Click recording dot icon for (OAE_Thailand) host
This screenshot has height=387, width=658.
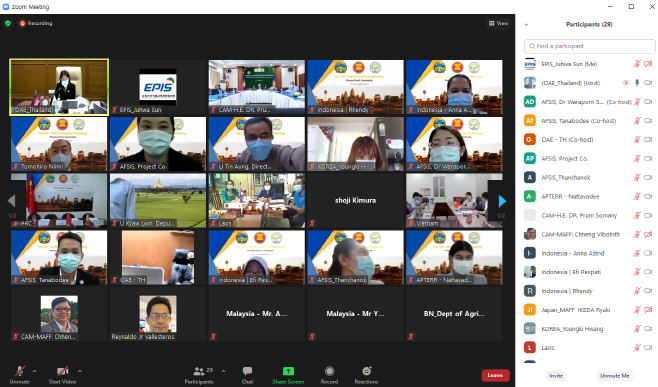pos(626,83)
